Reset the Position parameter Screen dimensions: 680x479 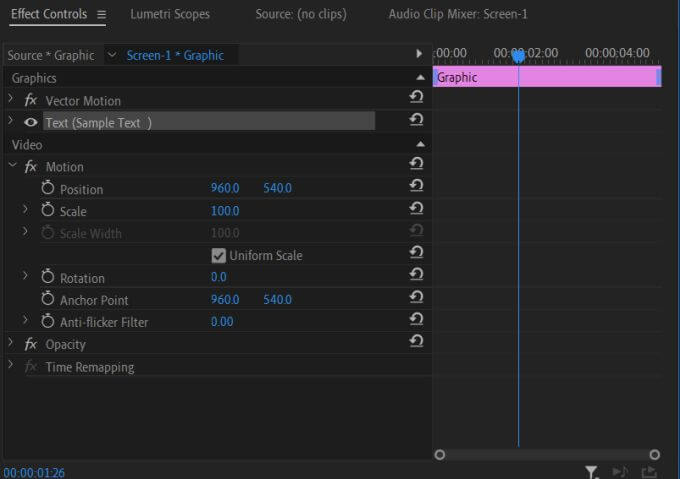(416, 187)
